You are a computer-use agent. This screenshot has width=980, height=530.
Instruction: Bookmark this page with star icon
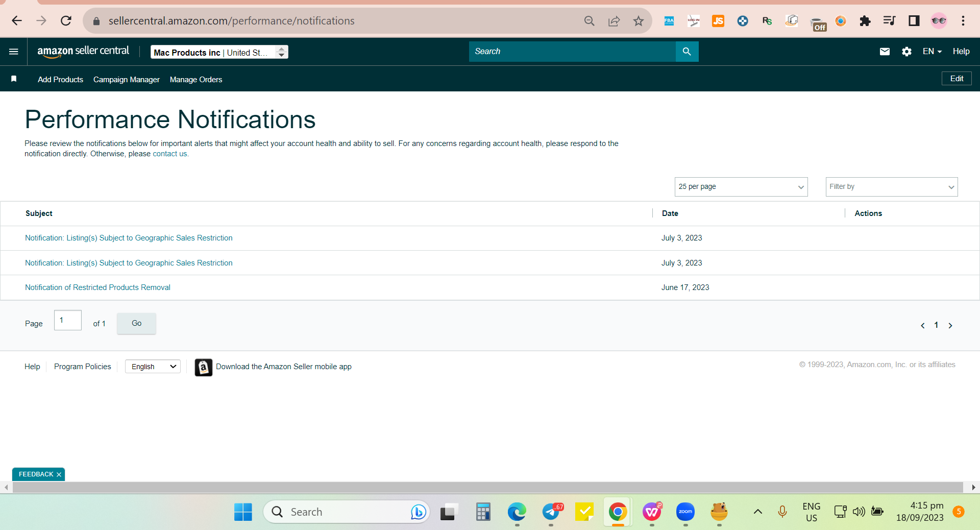coord(639,21)
